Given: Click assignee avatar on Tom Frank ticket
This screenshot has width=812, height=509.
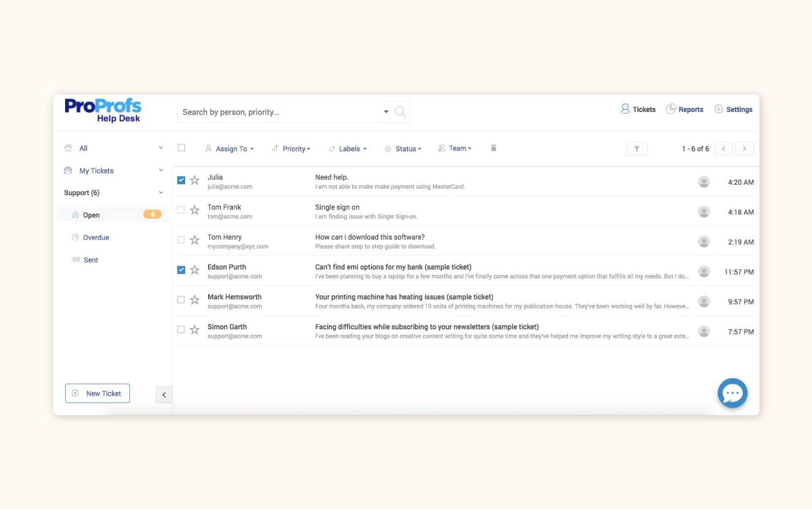Looking at the screenshot, I should click(x=704, y=212).
